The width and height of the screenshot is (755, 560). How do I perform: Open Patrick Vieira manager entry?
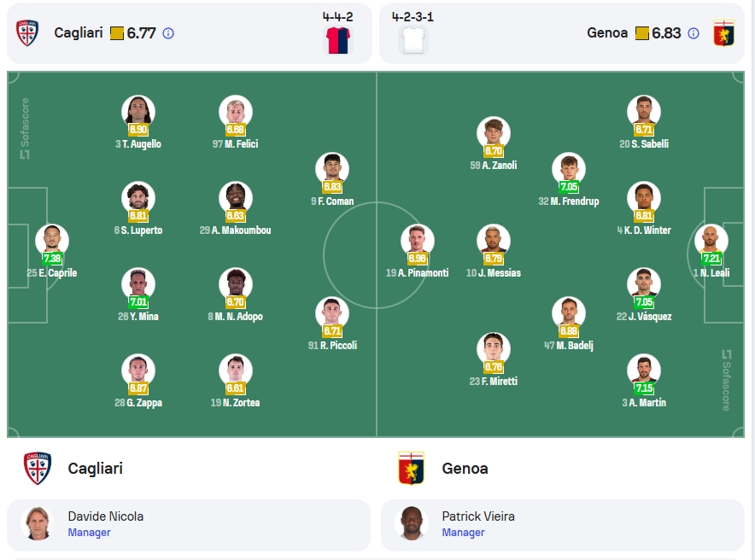562,524
